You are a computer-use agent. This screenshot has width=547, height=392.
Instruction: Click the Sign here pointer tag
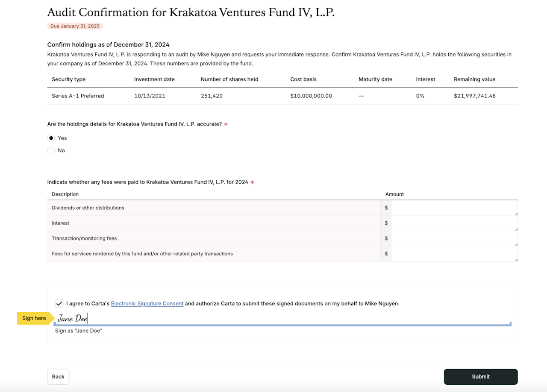(x=34, y=318)
